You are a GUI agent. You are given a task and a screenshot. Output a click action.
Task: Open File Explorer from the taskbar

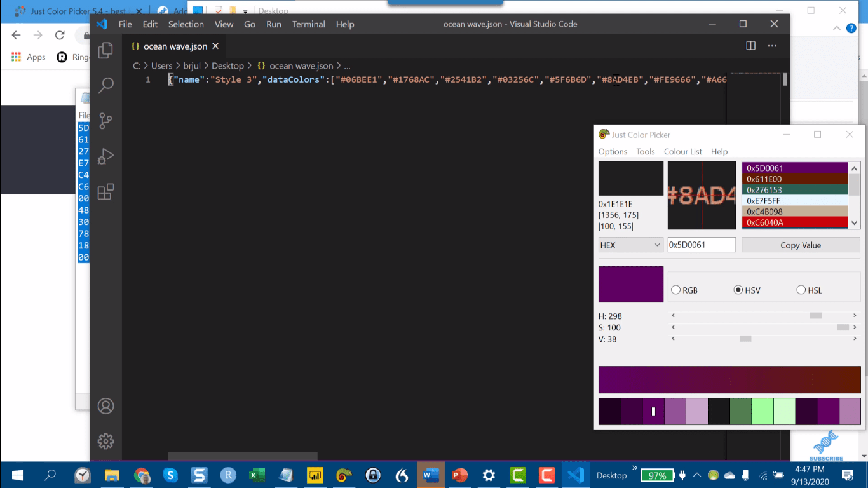[x=112, y=475]
